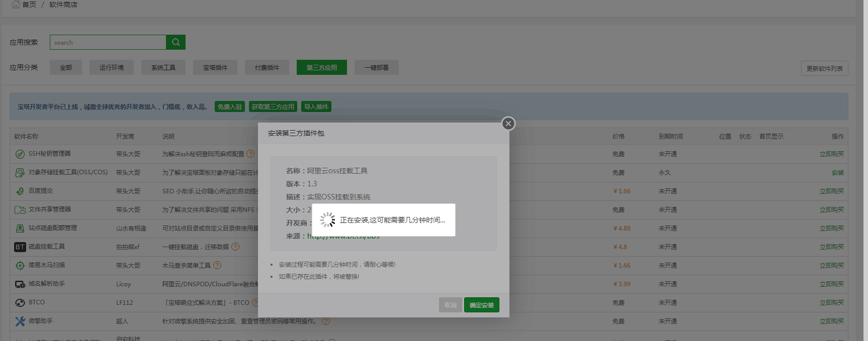868x341 pixels.
Task: Click the 免费入驻 button
Action: click(x=230, y=106)
